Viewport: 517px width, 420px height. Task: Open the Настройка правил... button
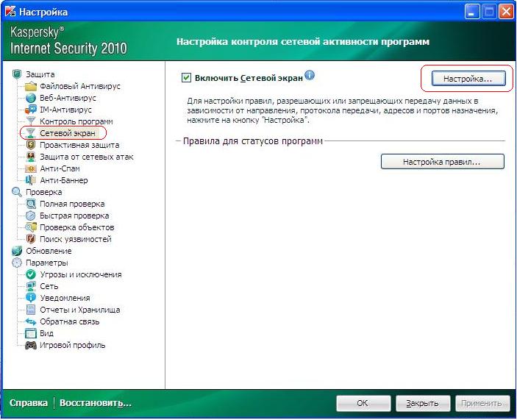pyautogui.click(x=442, y=162)
